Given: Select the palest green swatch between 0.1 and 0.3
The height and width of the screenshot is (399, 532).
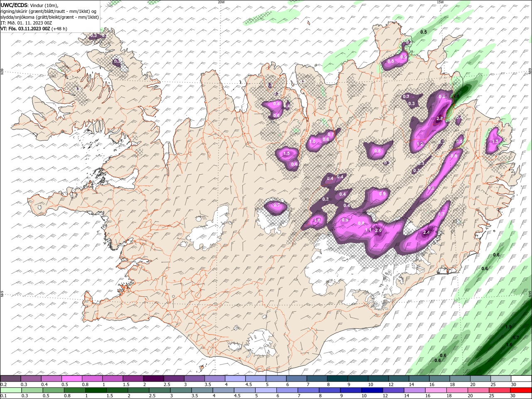Looking at the screenshot, I should point(11,390).
